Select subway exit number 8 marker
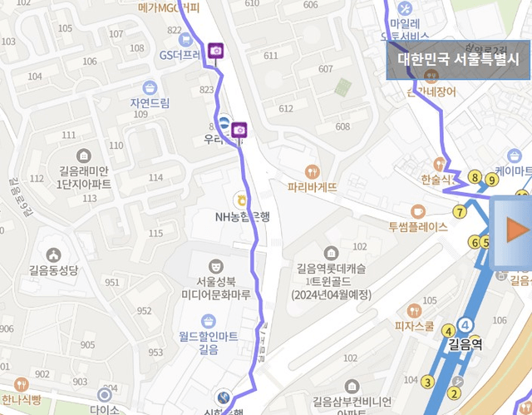The width and height of the screenshot is (532, 415). pyautogui.click(x=475, y=177)
